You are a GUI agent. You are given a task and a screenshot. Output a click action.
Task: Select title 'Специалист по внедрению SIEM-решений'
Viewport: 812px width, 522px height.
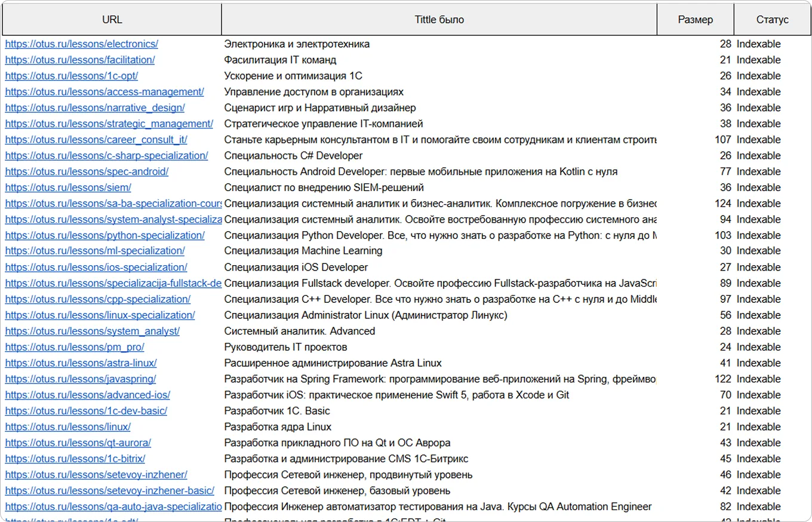[324, 188]
